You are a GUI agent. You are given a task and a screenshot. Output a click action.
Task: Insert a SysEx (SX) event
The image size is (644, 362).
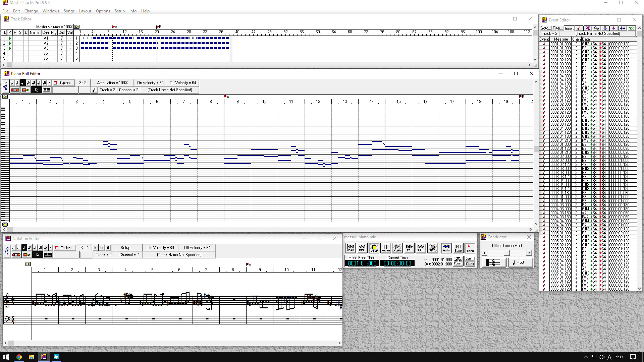(x=631, y=28)
